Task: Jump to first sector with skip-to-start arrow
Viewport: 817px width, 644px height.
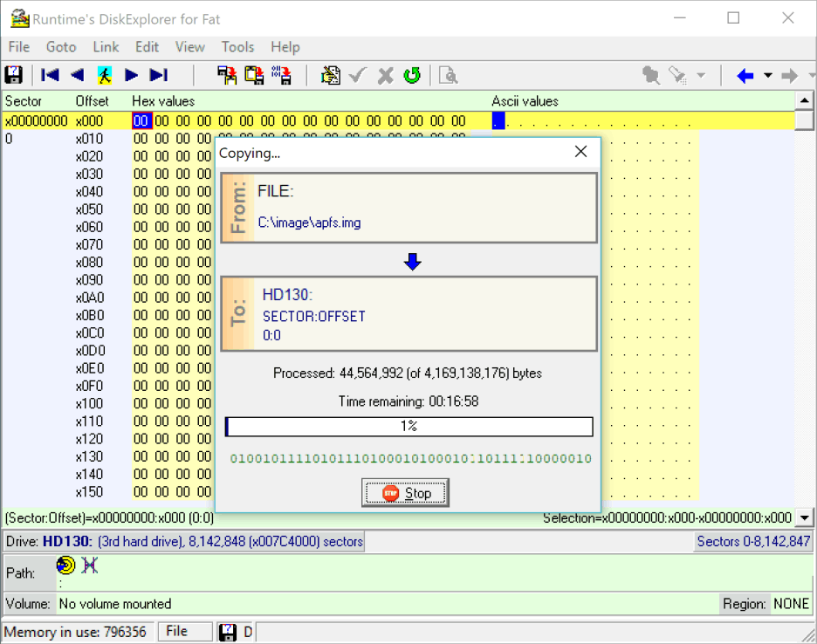Action: 51,75
